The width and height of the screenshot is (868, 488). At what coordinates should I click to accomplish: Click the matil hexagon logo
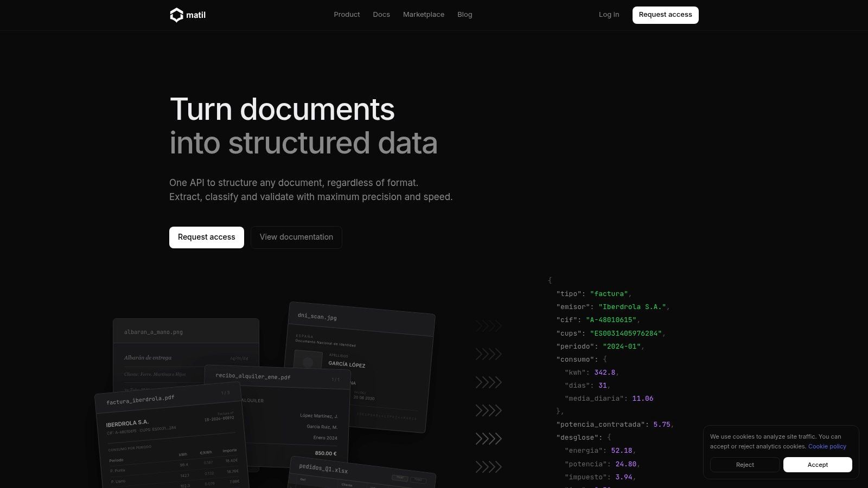176,15
